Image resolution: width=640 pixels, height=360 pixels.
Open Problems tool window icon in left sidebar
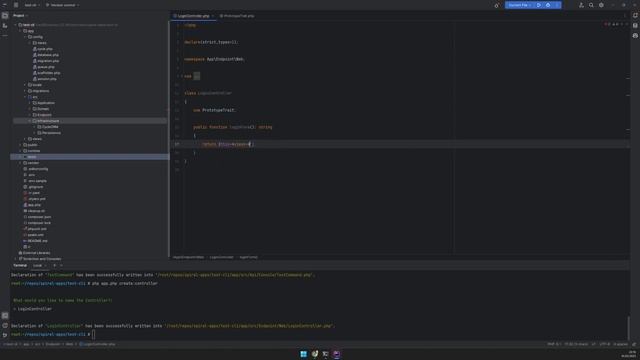click(x=5, y=325)
